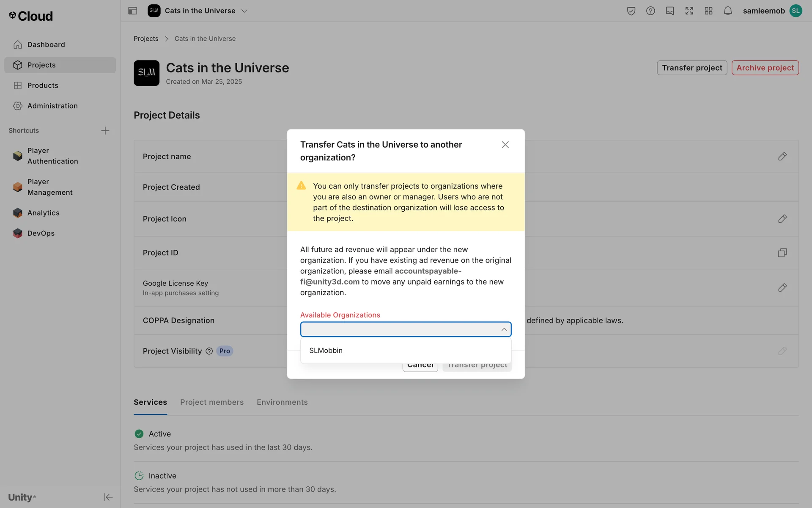Copy Project ID with copy icon
Screen dimensions: 812x508
coord(782,253)
